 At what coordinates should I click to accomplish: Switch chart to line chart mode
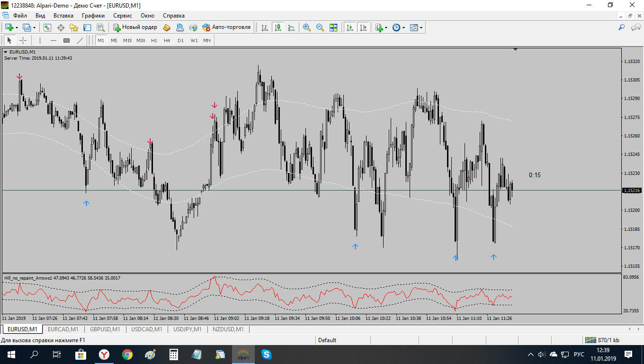(291, 27)
